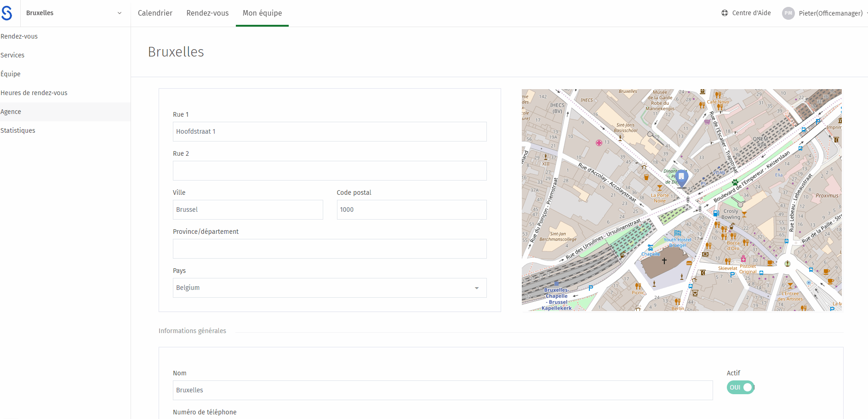Open the Pieter(Officemanager) user menu
Viewport: 868px width, 419px height.
(x=831, y=13)
